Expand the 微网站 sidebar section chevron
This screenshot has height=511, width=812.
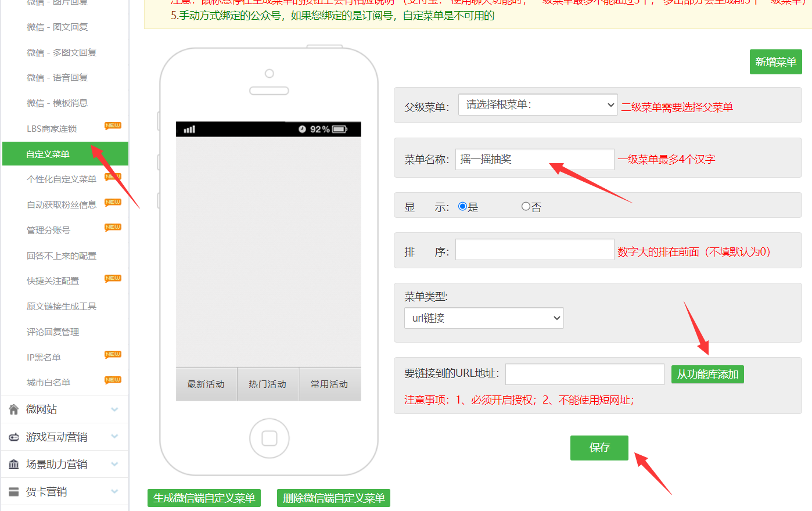tap(114, 410)
